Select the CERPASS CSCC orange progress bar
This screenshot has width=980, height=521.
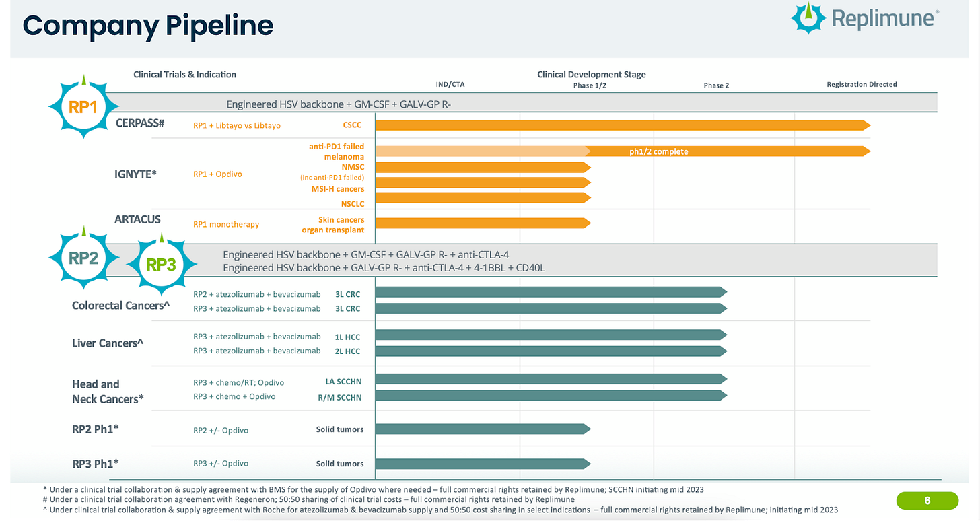point(623,125)
